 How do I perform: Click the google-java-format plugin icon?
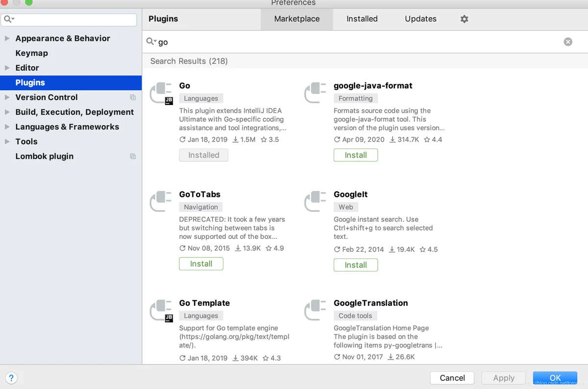coord(316,93)
